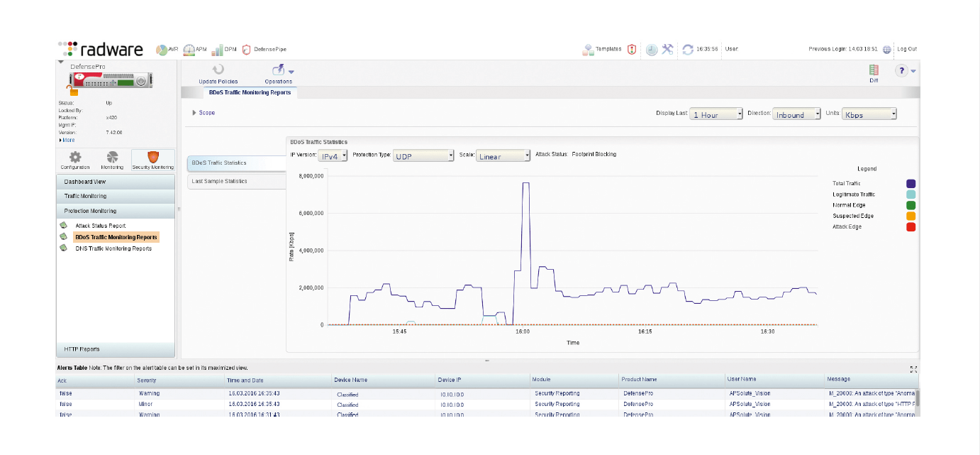Open the help question mark icon
This screenshot has height=455, width=980.
click(901, 70)
